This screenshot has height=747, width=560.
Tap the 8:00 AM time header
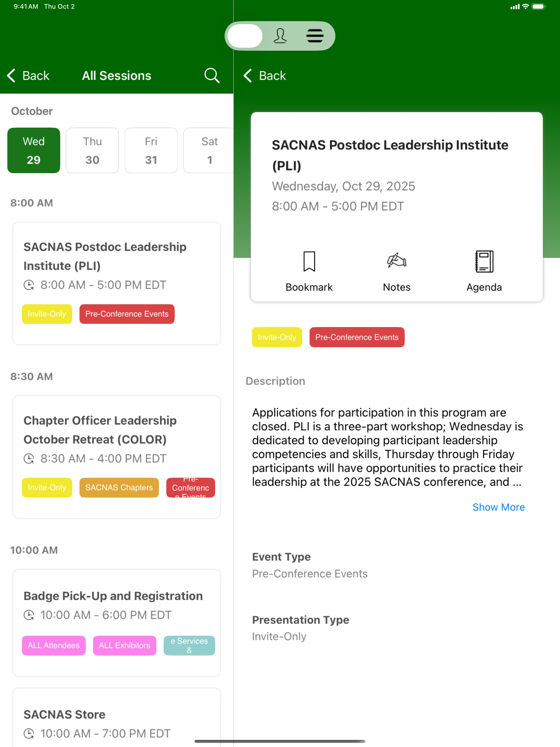[31, 203]
